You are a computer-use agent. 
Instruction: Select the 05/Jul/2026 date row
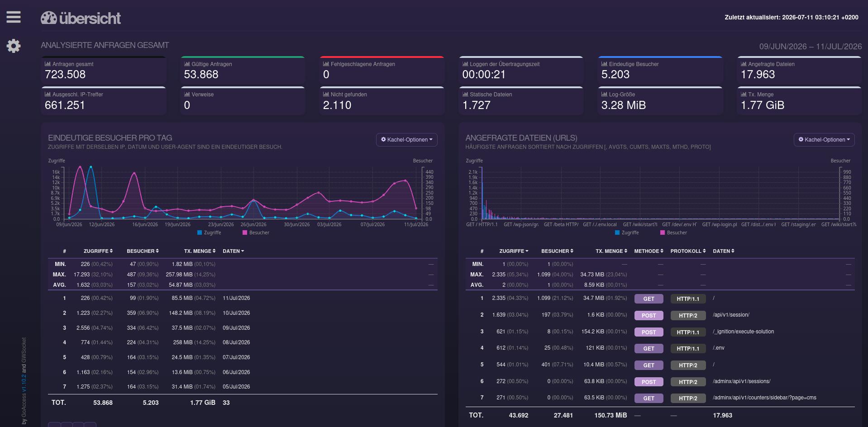243,387
